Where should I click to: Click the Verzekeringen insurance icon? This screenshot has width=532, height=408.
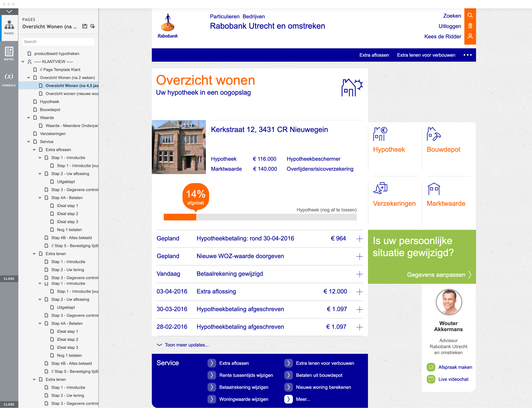pos(380,188)
